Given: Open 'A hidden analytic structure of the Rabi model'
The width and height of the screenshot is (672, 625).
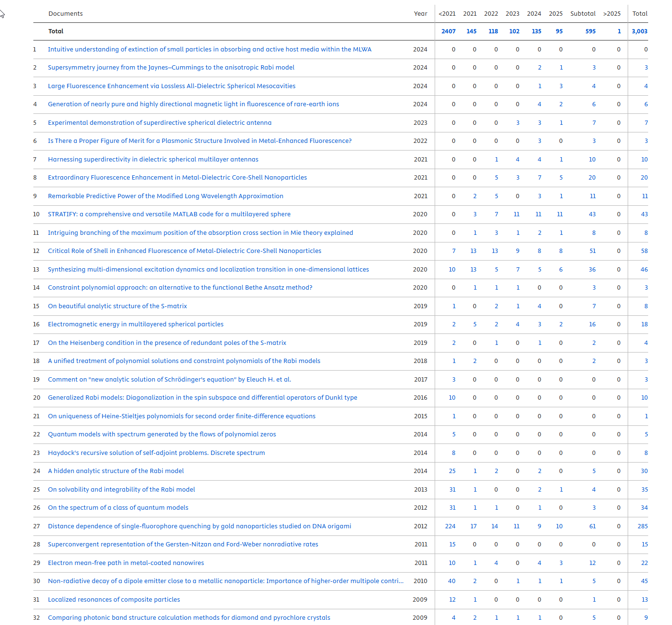Looking at the screenshot, I should pos(116,471).
